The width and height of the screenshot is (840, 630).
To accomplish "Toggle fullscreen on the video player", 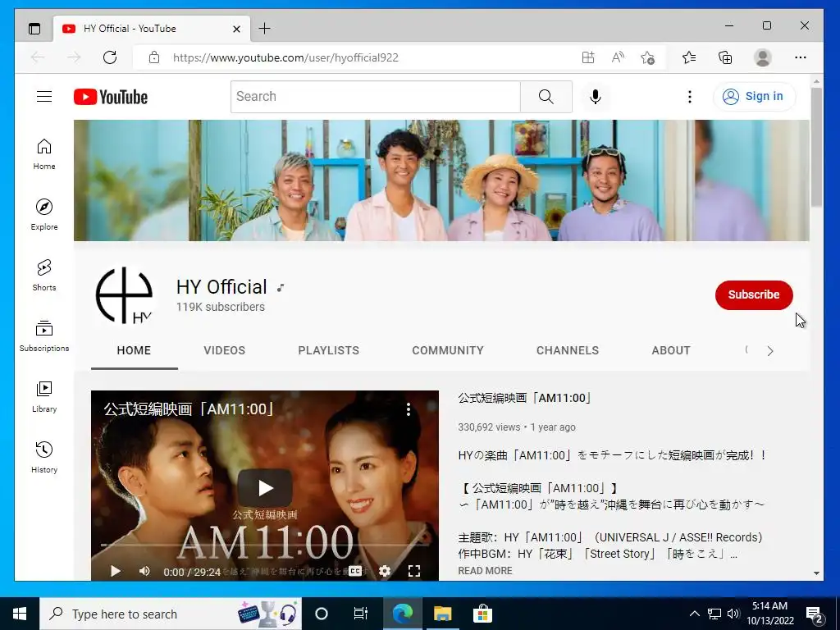I will click(414, 571).
